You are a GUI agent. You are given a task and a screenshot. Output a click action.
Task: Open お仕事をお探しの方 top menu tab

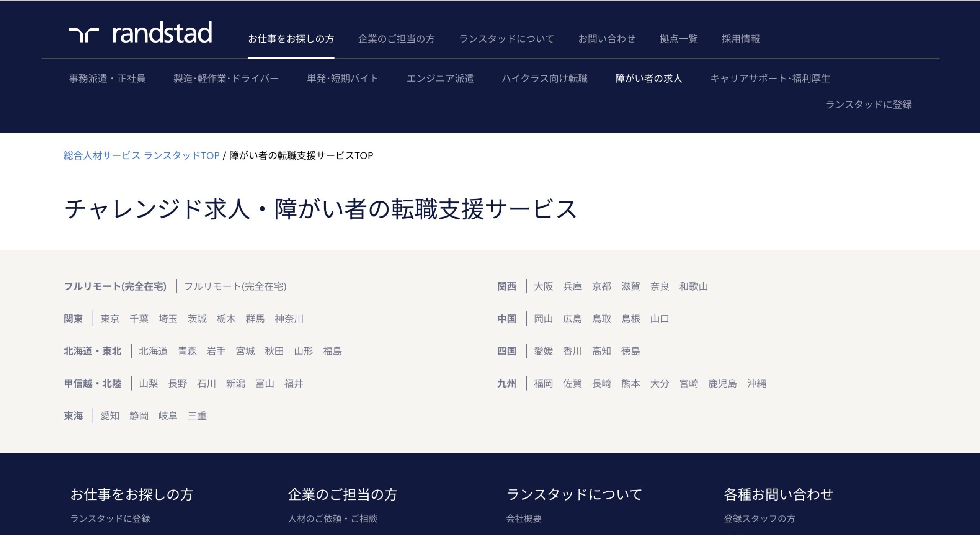(x=291, y=39)
